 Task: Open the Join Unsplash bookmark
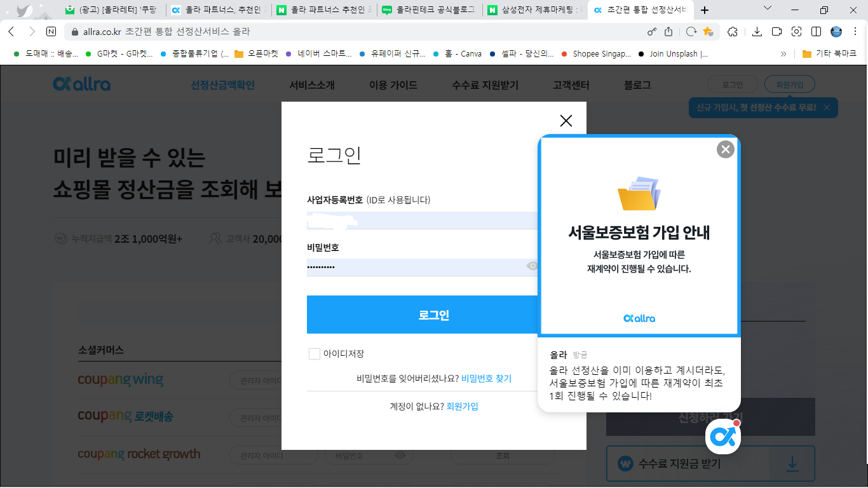pyautogui.click(x=673, y=54)
